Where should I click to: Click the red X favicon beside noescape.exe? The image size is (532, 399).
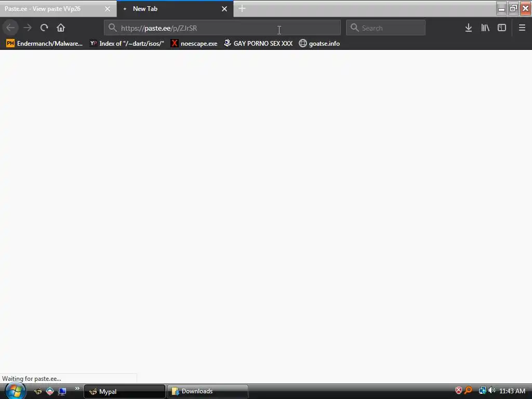click(174, 44)
